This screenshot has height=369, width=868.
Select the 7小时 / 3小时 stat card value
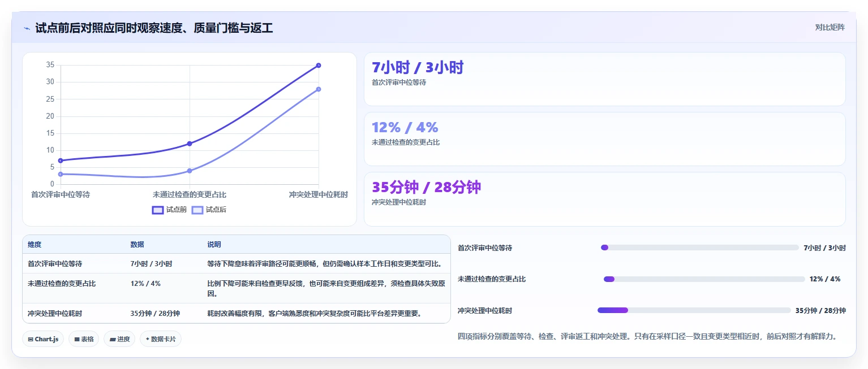418,67
